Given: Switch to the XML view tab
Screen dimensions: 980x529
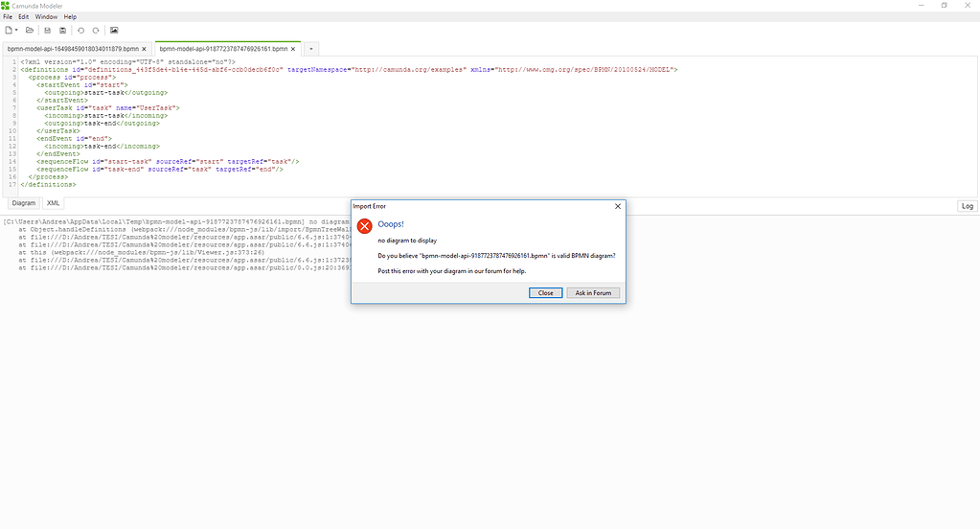Looking at the screenshot, I should [x=53, y=203].
